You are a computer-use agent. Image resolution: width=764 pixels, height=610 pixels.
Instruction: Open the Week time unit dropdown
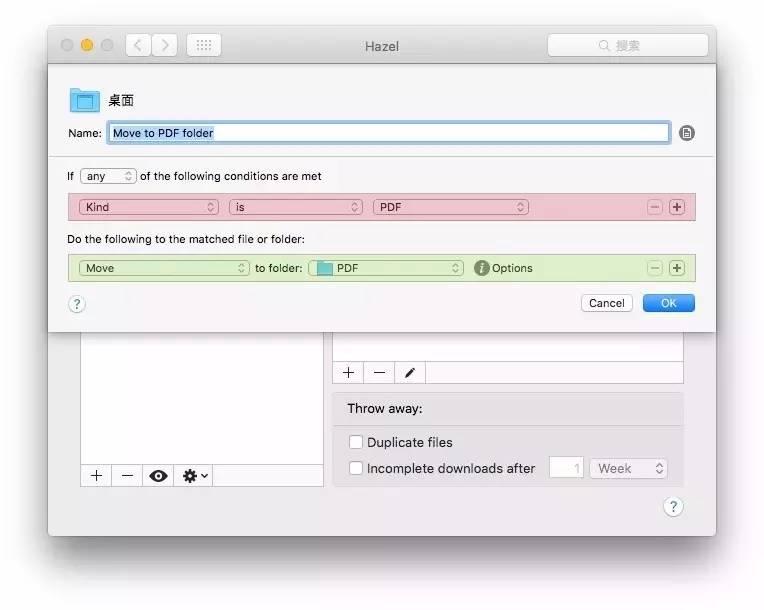pyautogui.click(x=629, y=468)
